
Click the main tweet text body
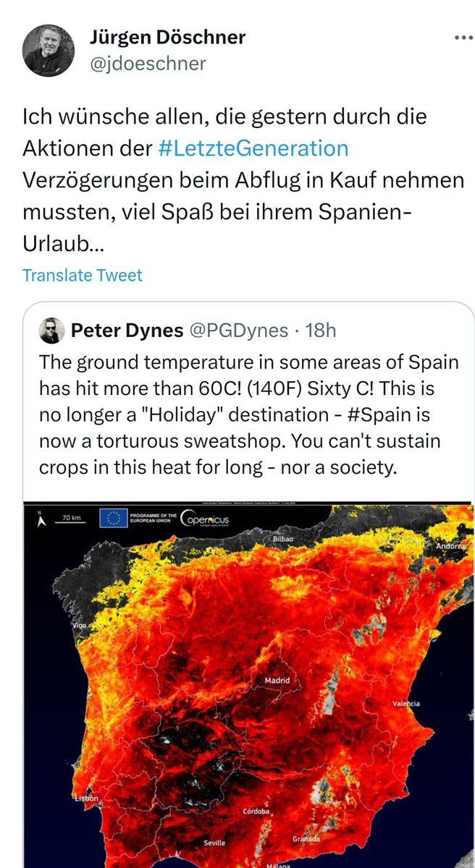(243, 179)
